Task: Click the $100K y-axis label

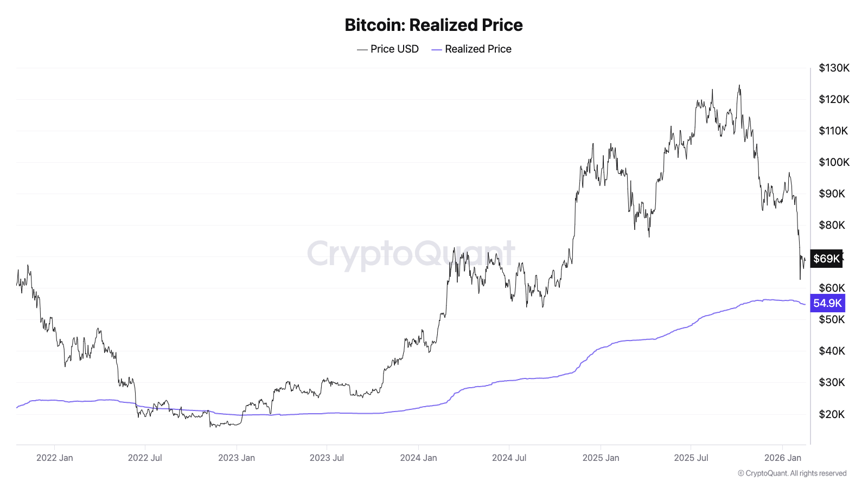Action: (x=834, y=162)
